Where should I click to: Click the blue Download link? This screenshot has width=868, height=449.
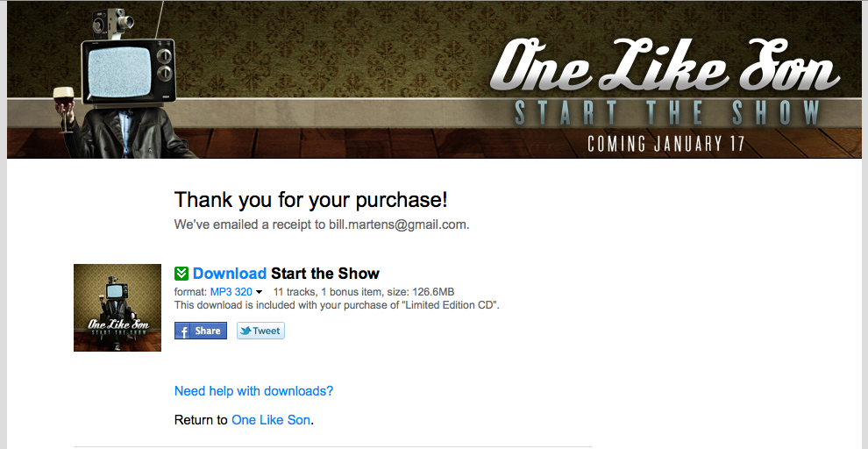tap(230, 274)
